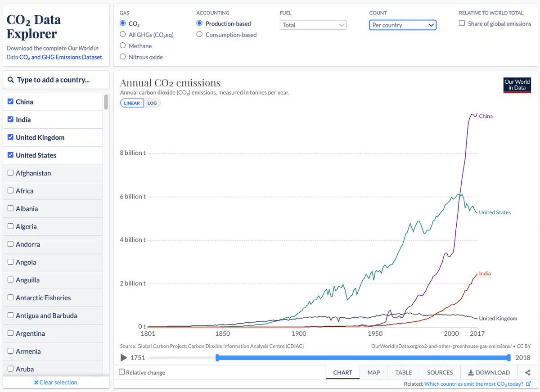
Task: Check the Afghanistan checkbox
Action: tap(11, 173)
